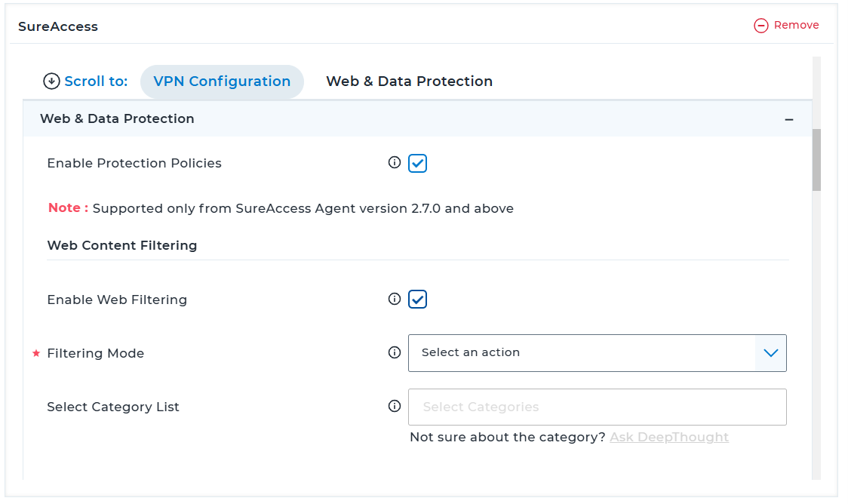Click the Remove minus-circle icon

coord(761,26)
